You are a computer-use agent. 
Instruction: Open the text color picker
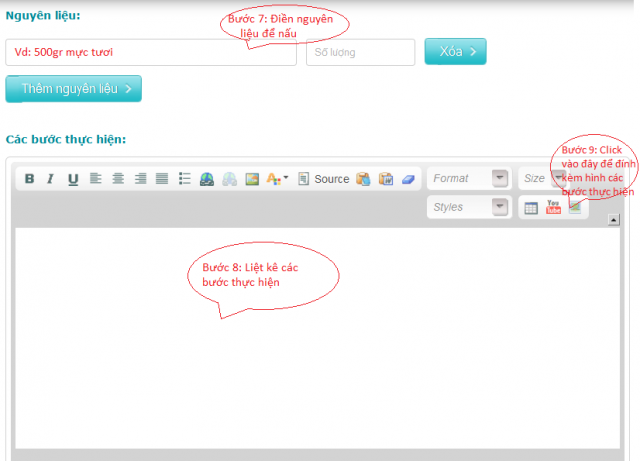coord(277,179)
